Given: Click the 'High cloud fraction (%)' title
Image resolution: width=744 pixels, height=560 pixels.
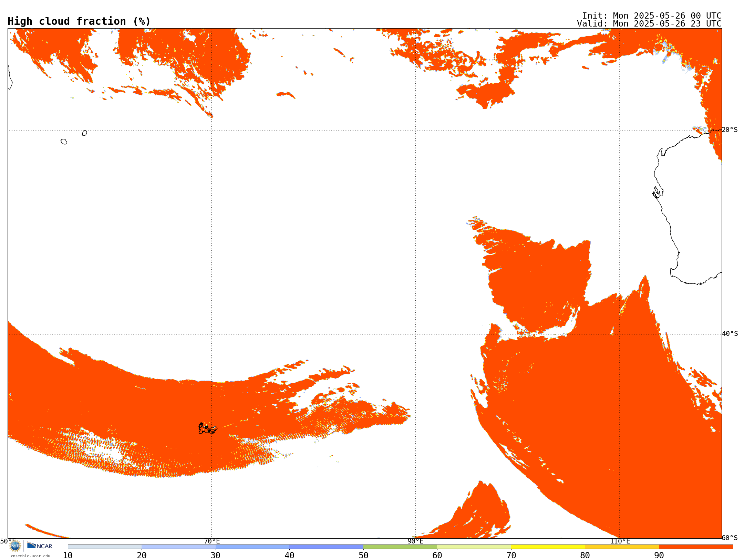Looking at the screenshot, I should click(x=79, y=21).
